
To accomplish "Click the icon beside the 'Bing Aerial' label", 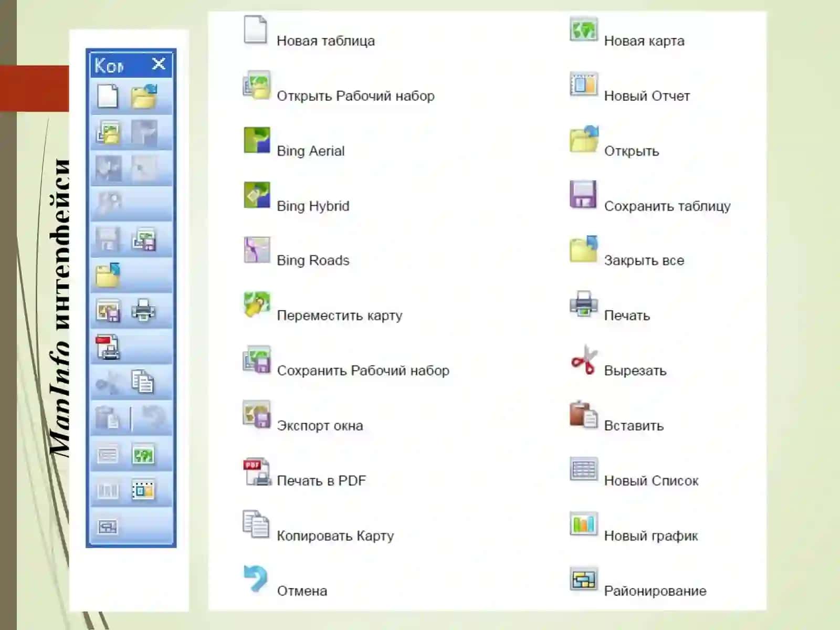I will [257, 140].
